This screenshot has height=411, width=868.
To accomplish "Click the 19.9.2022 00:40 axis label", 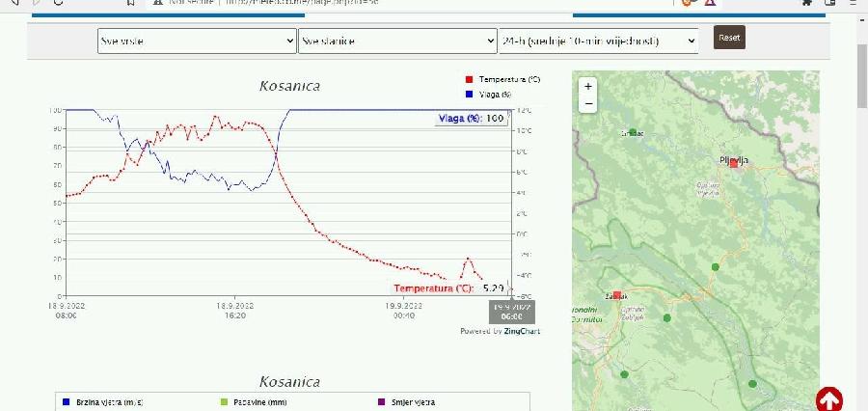I will click(404, 311).
